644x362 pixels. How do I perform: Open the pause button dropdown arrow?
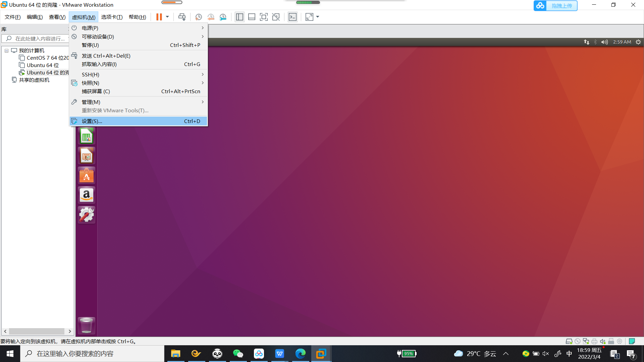coord(167,17)
